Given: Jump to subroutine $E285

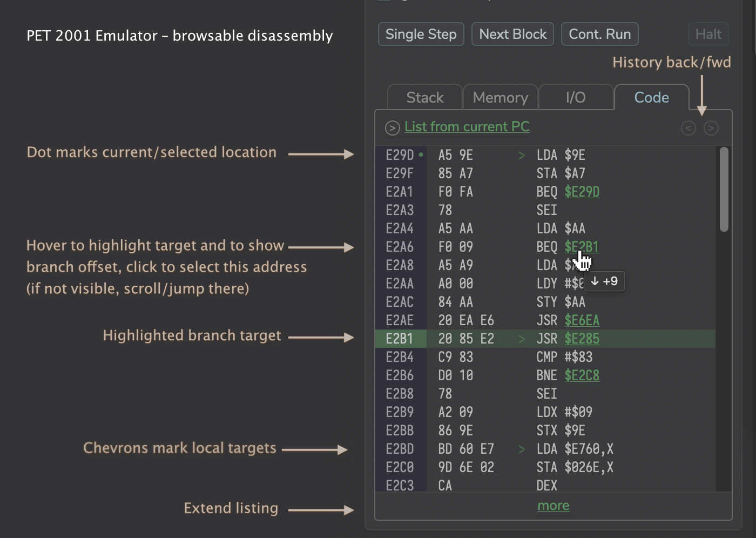Looking at the screenshot, I should click(582, 339).
